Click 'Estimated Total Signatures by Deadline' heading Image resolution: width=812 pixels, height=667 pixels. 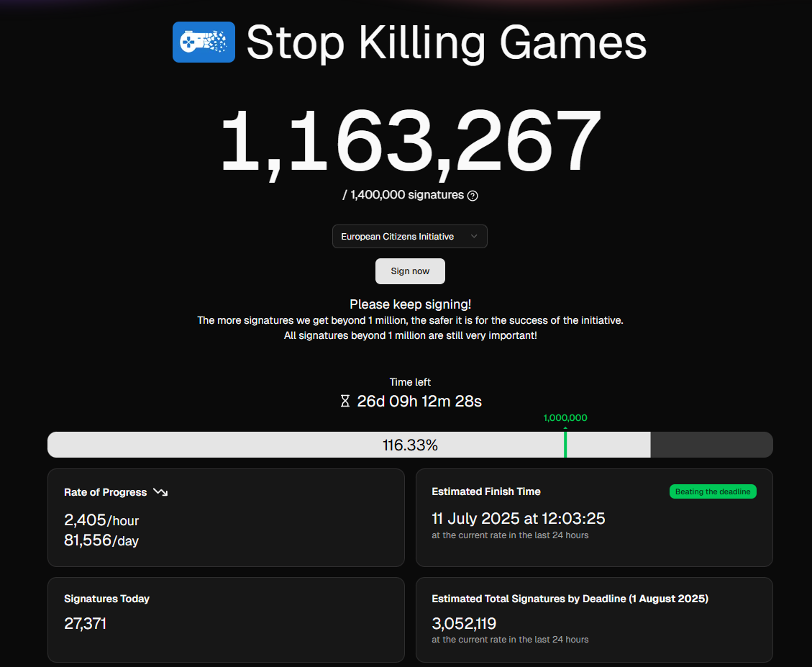570,599
